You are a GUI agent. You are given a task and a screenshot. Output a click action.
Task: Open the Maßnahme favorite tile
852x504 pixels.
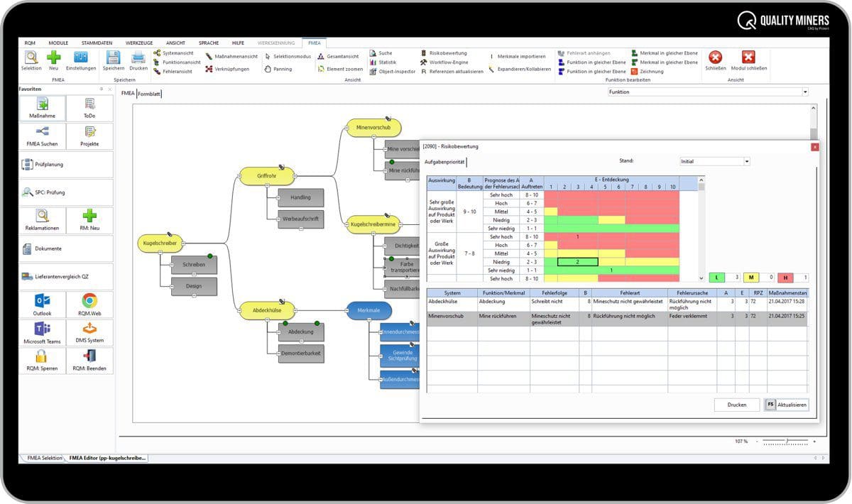(x=43, y=108)
